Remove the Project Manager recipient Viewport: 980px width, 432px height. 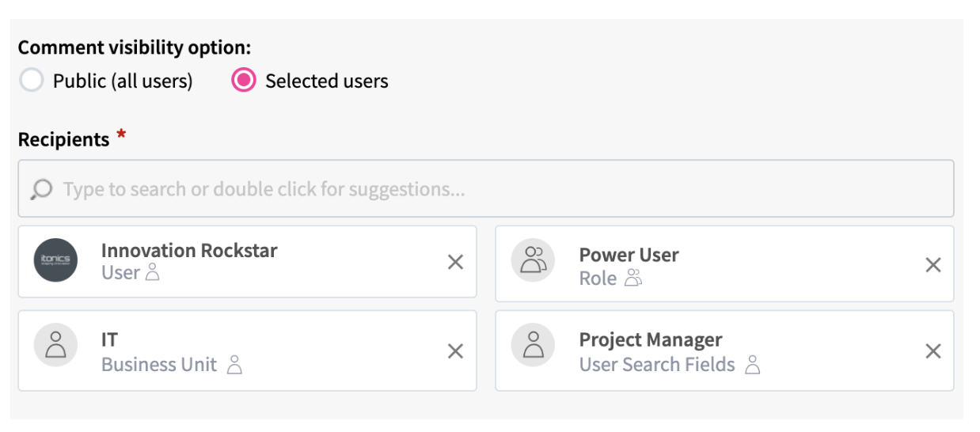click(x=933, y=351)
